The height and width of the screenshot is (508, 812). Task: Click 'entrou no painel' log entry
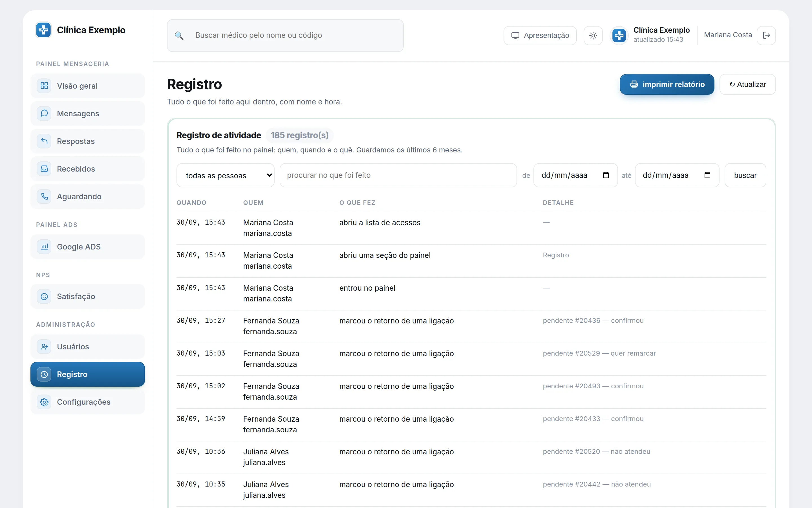(367, 288)
